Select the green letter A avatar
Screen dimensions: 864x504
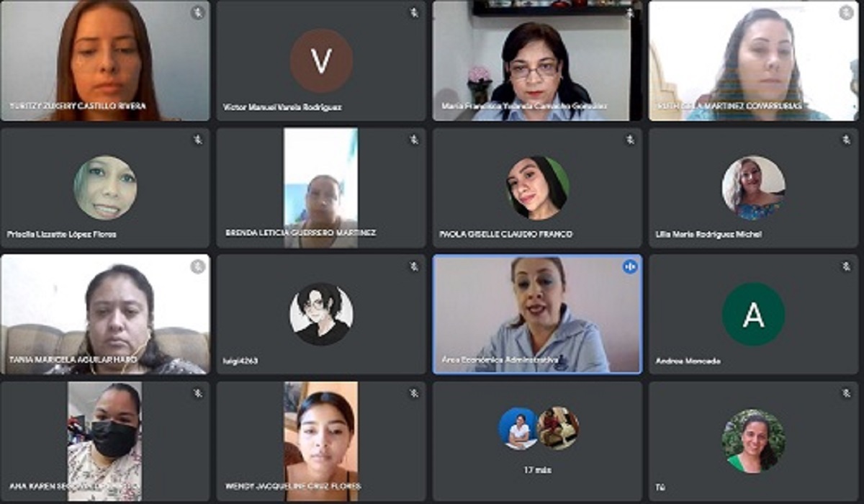754,315
